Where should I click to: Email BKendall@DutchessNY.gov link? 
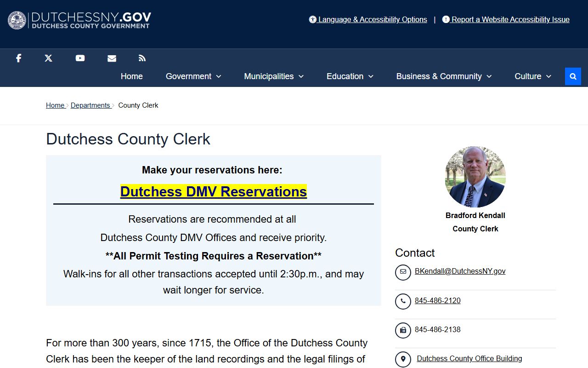[460, 271]
